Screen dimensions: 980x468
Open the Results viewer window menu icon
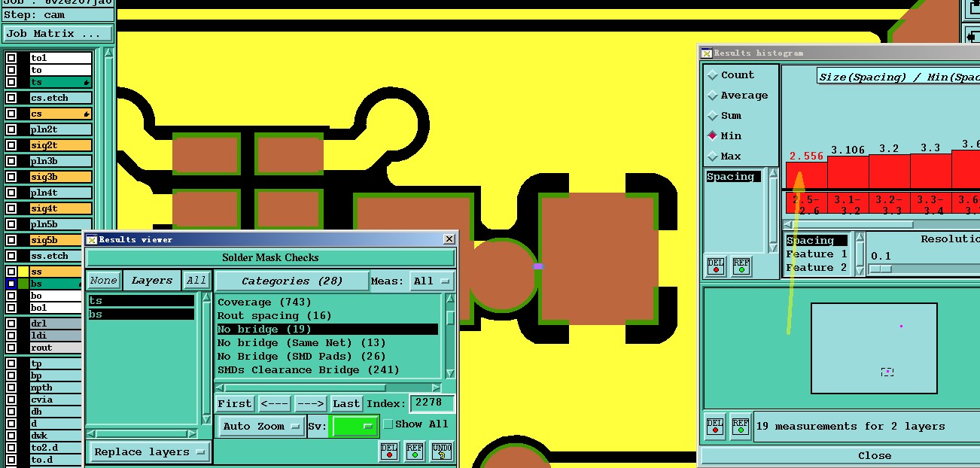pyautogui.click(x=92, y=239)
